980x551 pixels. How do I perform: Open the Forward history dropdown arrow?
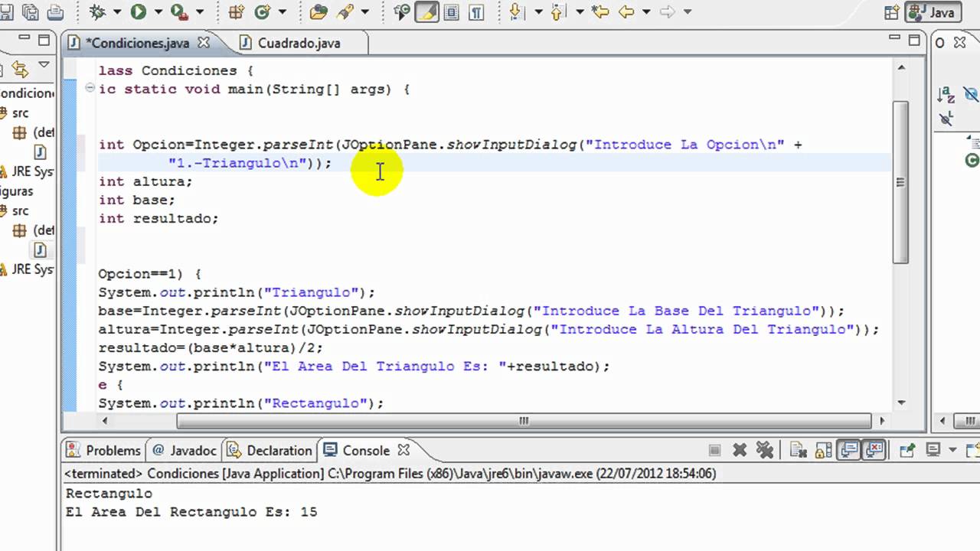pyautogui.click(x=687, y=11)
